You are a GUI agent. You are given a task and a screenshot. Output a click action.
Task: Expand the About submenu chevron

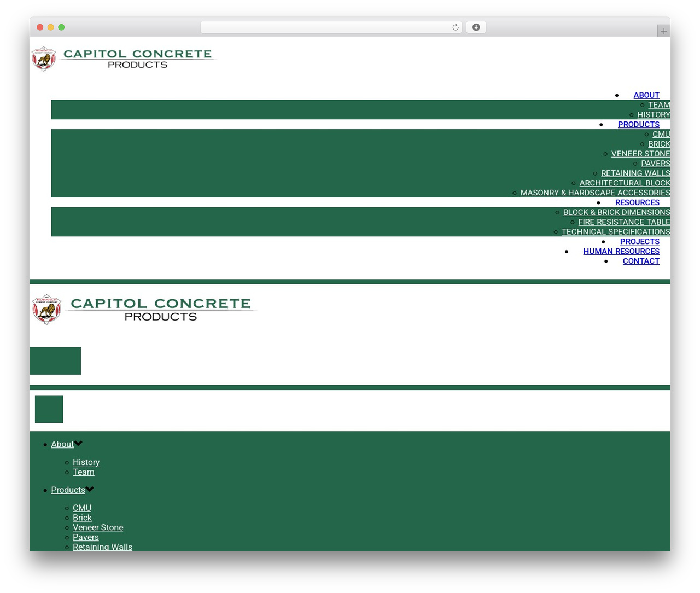(79, 444)
